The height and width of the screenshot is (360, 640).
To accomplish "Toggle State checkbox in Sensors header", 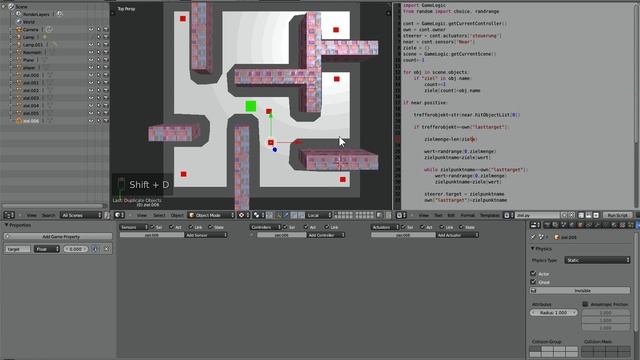I will point(211,227).
